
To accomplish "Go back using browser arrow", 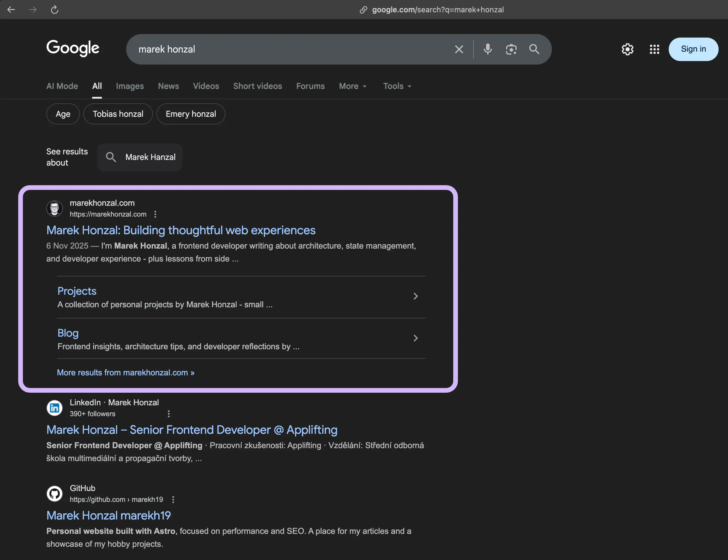I will coord(11,10).
